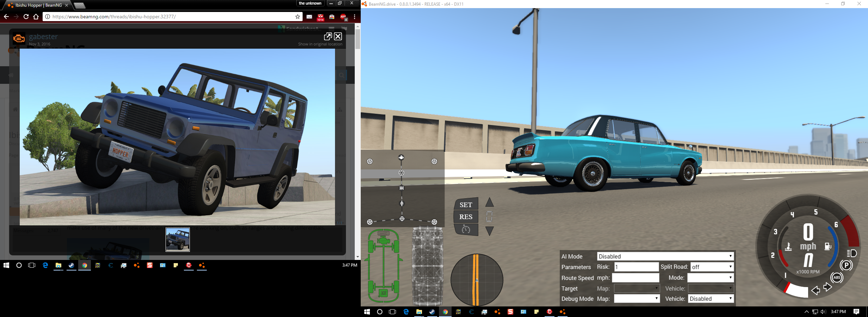Open the Action Center notifications
The height and width of the screenshot is (317, 868).
click(x=856, y=312)
